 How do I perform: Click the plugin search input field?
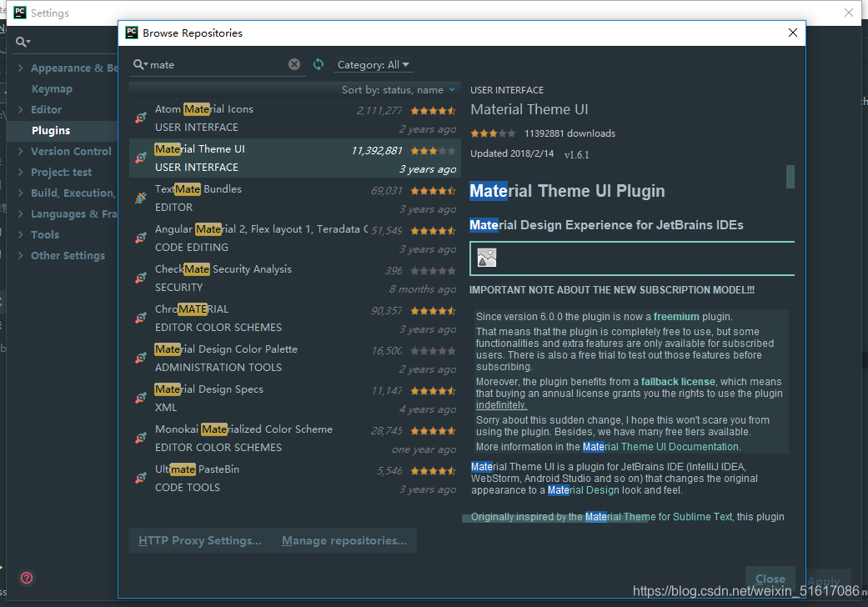click(x=218, y=65)
